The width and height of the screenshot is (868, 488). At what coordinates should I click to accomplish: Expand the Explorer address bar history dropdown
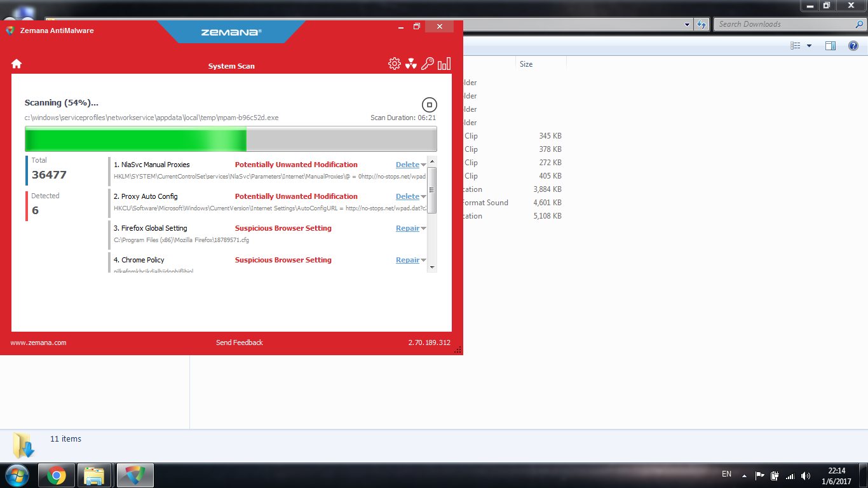click(x=688, y=24)
